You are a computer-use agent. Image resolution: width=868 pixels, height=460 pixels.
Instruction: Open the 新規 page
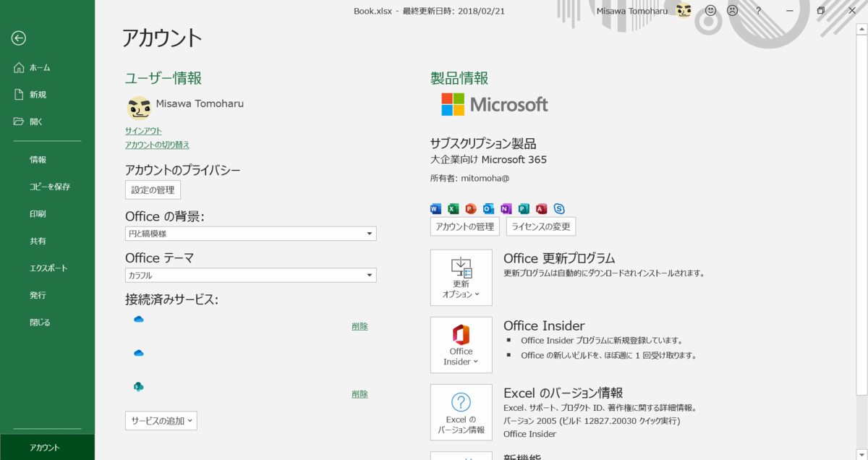point(47,95)
